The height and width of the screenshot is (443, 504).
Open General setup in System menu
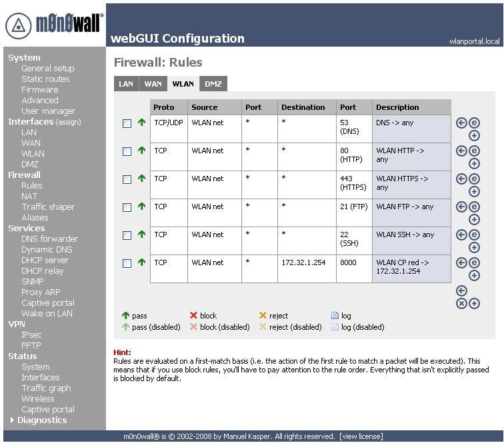pos(48,69)
